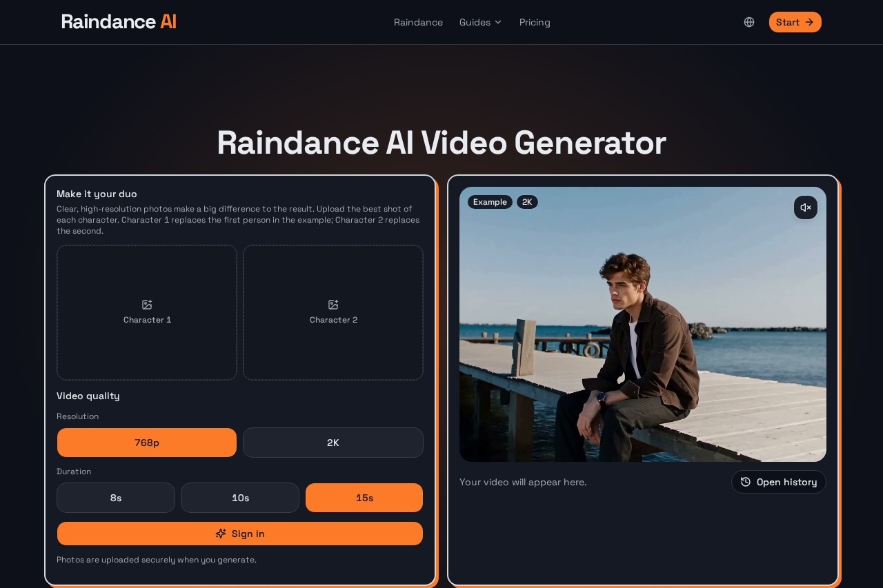Click the 'Raindance AI Video Generator' title
Viewport: 883px width, 588px height.
[441, 143]
